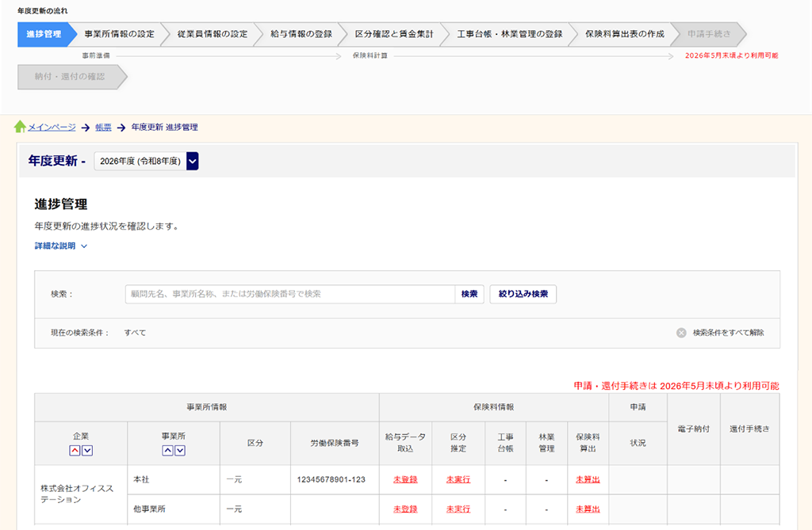Select 区分確認と賃金集計 step
This screenshot has width=812, height=530.
394,34
